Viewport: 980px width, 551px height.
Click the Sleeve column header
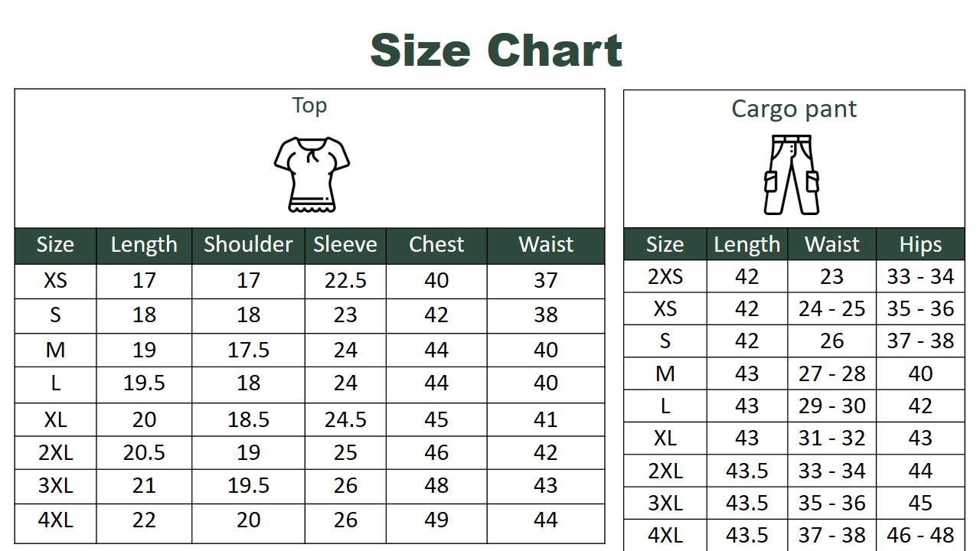pyautogui.click(x=345, y=245)
